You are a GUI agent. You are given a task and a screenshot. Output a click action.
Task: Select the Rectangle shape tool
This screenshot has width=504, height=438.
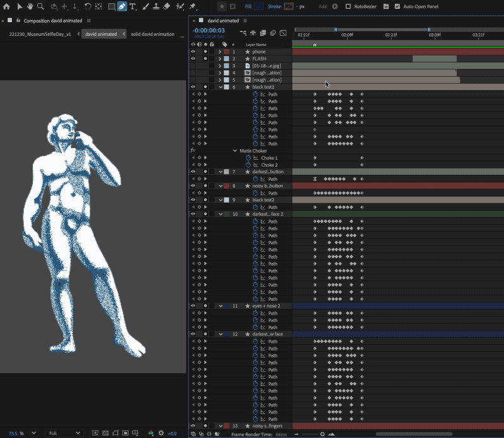(112, 6)
